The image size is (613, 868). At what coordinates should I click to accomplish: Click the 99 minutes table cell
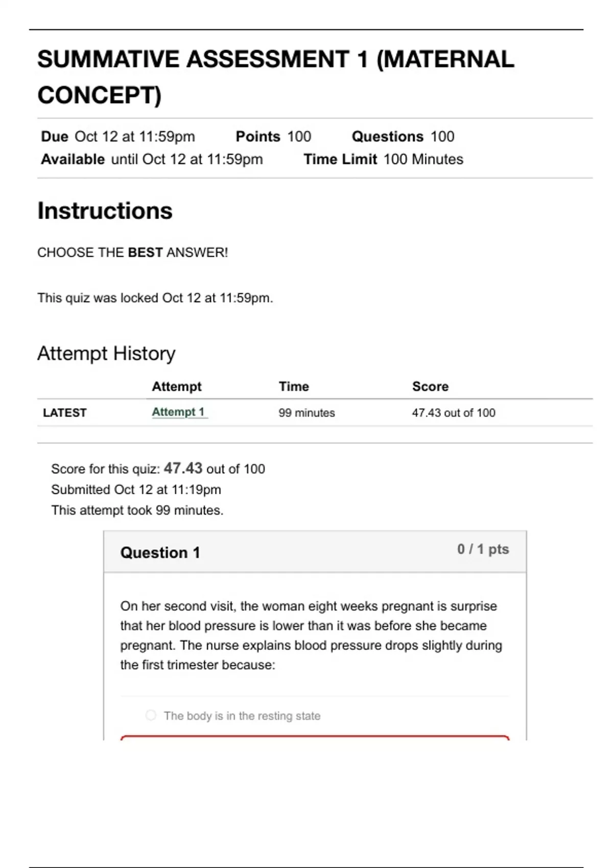tap(306, 413)
